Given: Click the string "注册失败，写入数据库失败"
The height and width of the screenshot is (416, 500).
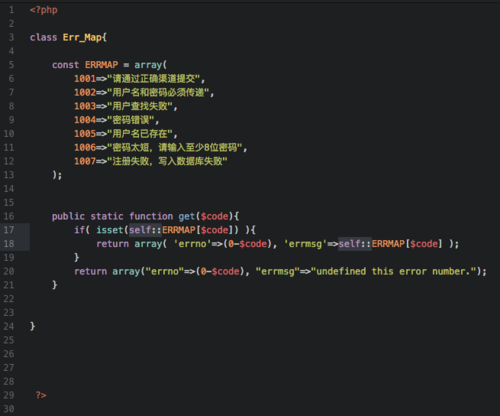Looking at the screenshot, I should 167,161.
